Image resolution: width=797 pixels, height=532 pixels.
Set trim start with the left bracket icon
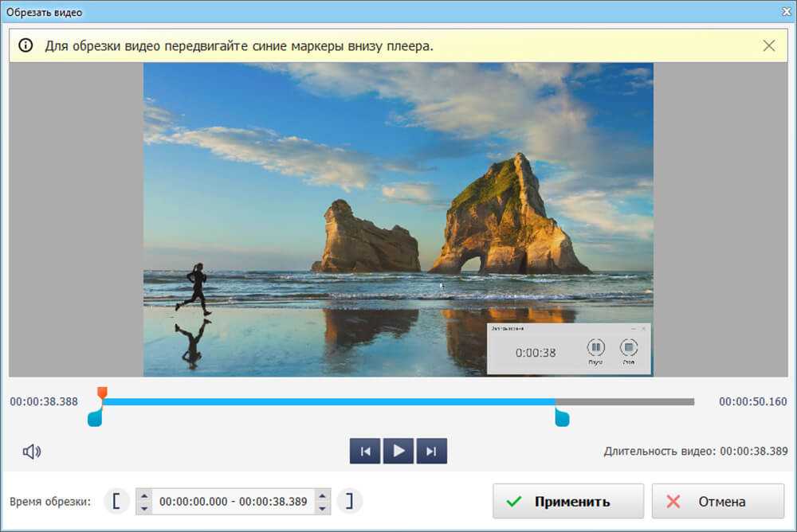click(x=116, y=502)
